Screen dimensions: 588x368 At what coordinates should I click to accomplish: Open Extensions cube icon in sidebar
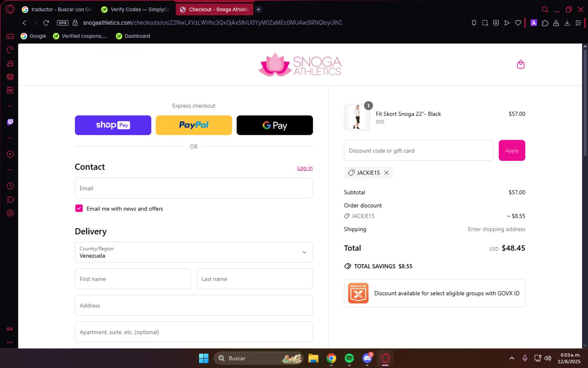coord(10,199)
